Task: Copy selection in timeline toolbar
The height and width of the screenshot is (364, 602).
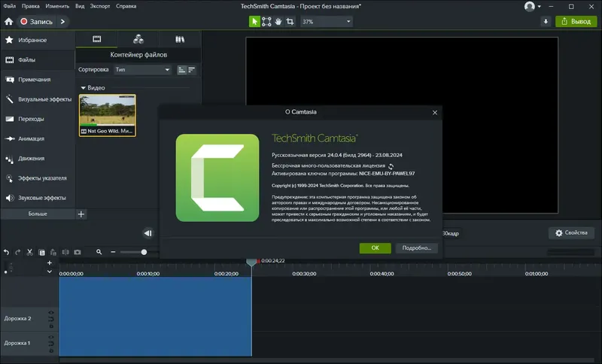Action: click(42, 253)
